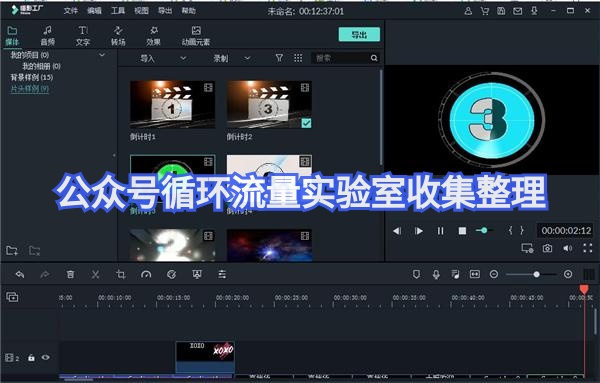Click the mark-in left brace
Image resolution: width=600 pixels, height=383 pixels.
pyautogui.click(x=510, y=230)
